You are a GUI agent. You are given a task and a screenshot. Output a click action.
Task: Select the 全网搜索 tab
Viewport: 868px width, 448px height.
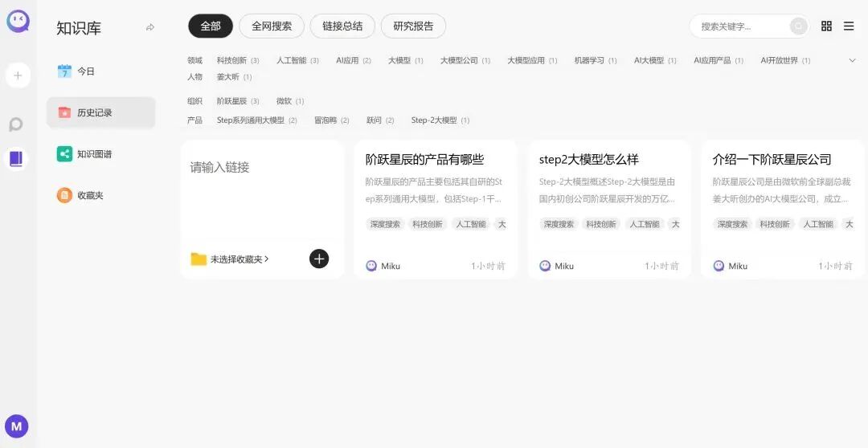272,26
